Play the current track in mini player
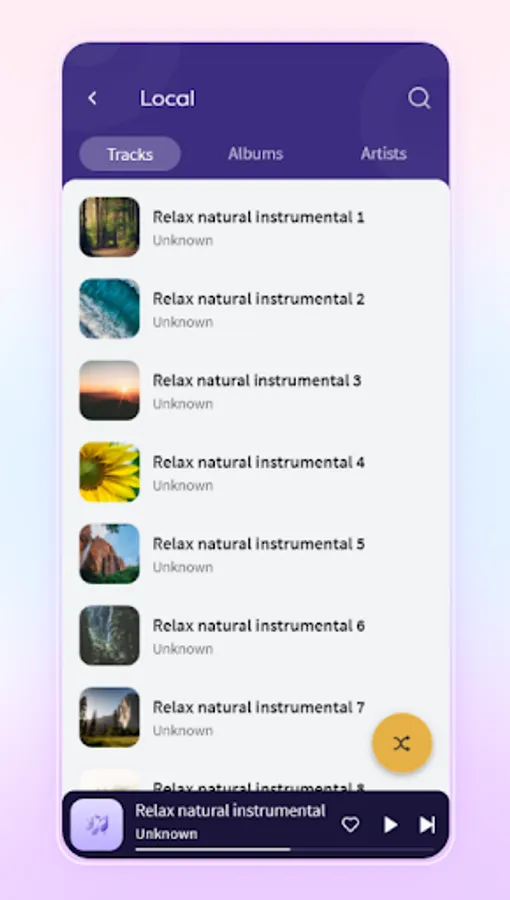The image size is (510, 900). coord(391,825)
